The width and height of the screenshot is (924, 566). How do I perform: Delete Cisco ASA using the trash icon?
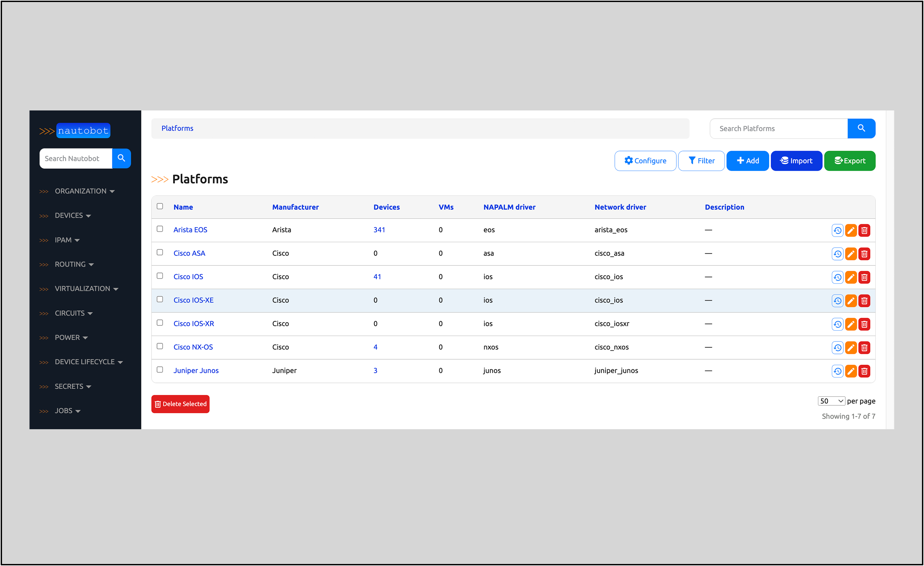864,254
